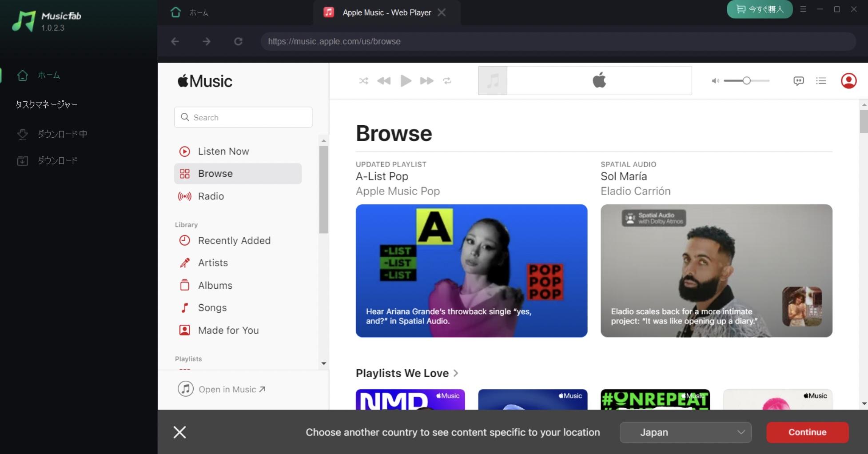Open the Sol María title link
Screen dimensions: 868x454
pyautogui.click(x=624, y=176)
